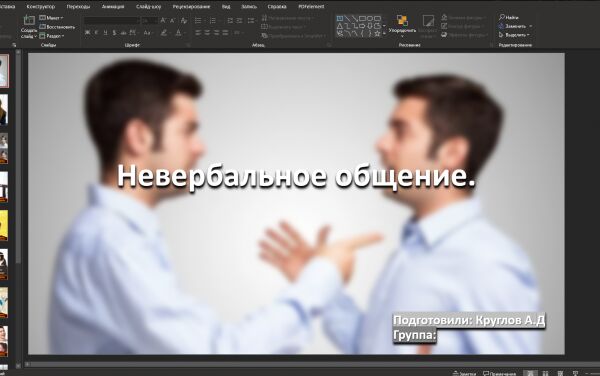The image size is (600, 376).
Task: Open the Раздел dropdown
Action: click(52, 36)
